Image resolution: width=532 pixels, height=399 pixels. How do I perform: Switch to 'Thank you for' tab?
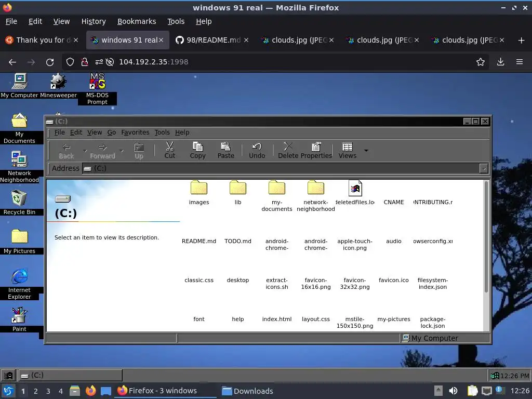click(42, 40)
